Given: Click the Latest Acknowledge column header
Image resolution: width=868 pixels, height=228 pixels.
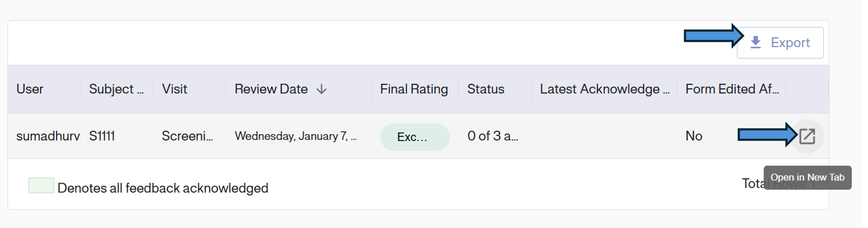Looking at the screenshot, I should (x=604, y=89).
